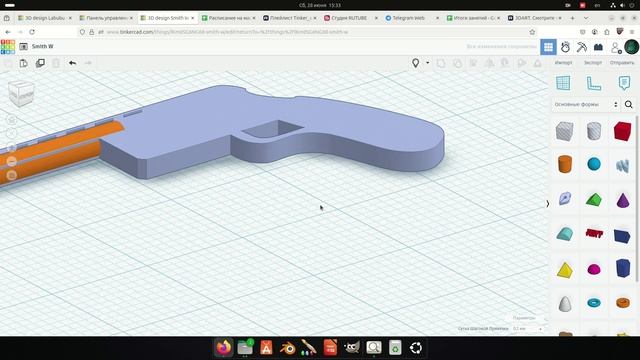
Task: Open the Basic Shapes category dropdown
Action: click(x=586, y=104)
